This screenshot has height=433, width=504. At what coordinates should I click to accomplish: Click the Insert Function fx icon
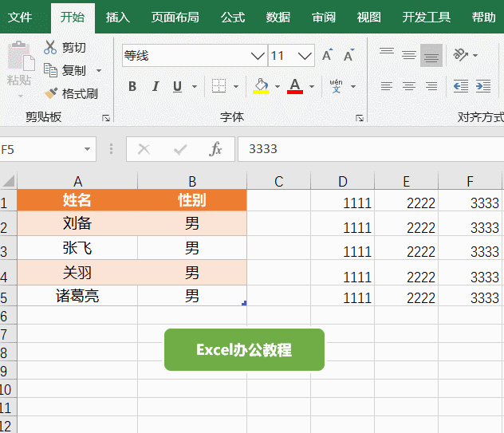point(215,149)
